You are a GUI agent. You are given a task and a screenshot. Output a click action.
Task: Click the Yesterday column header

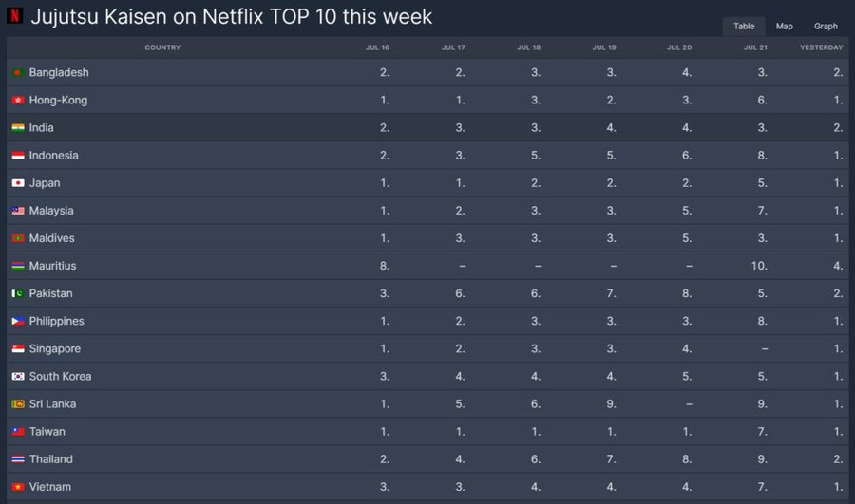point(821,47)
